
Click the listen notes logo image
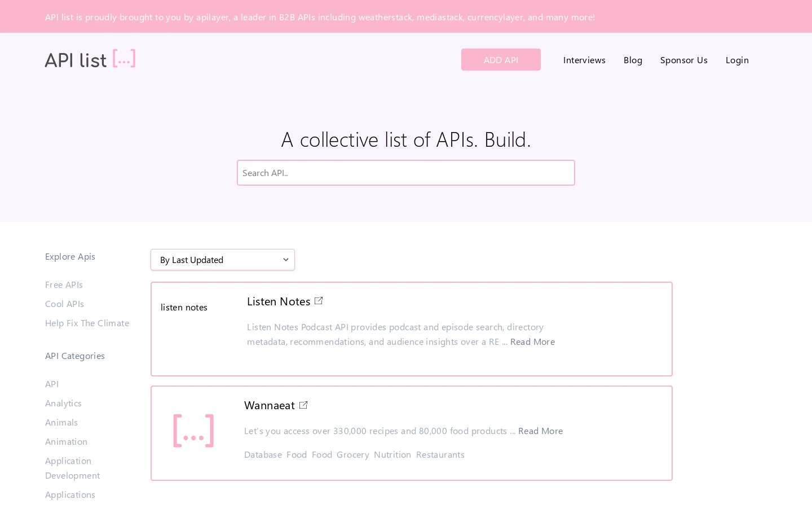click(184, 307)
